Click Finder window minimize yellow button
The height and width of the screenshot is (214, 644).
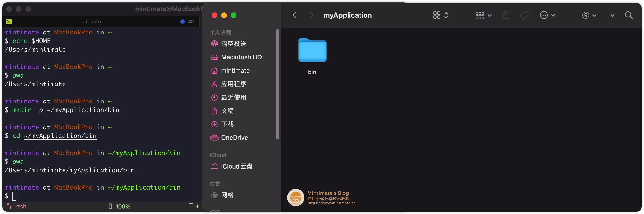pyautogui.click(x=224, y=15)
